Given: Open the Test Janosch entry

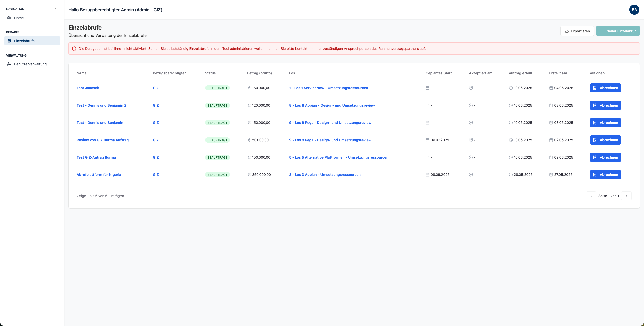Looking at the screenshot, I should (88, 88).
